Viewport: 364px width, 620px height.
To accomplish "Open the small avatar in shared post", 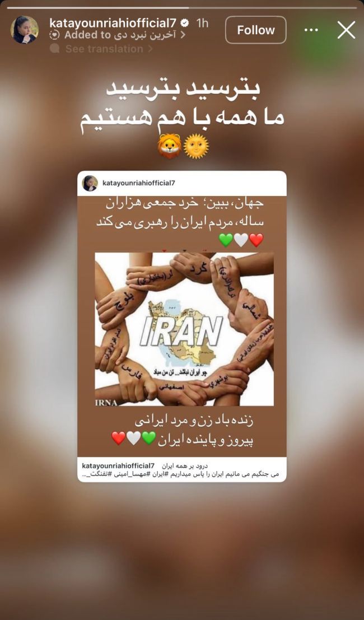I will point(90,183).
